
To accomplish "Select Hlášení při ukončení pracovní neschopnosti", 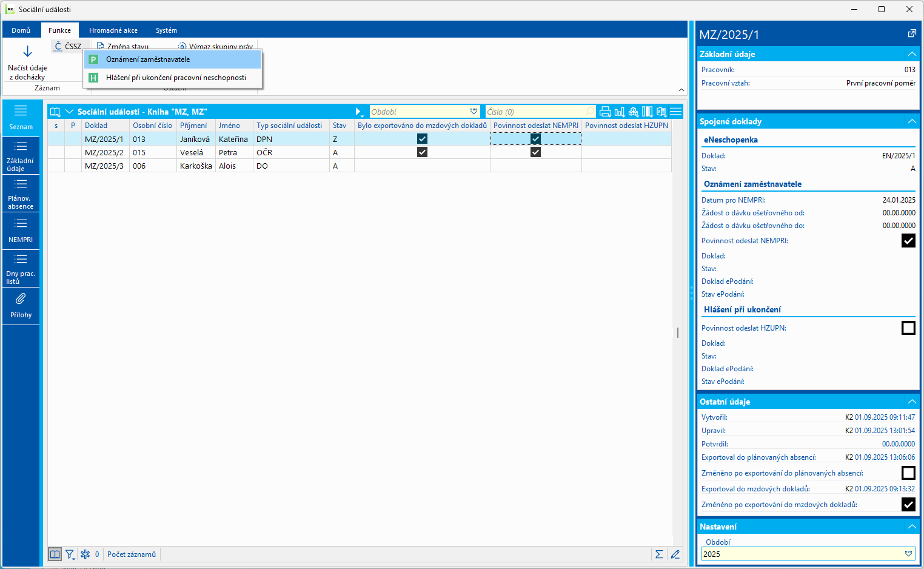I will tap(173, 78).
